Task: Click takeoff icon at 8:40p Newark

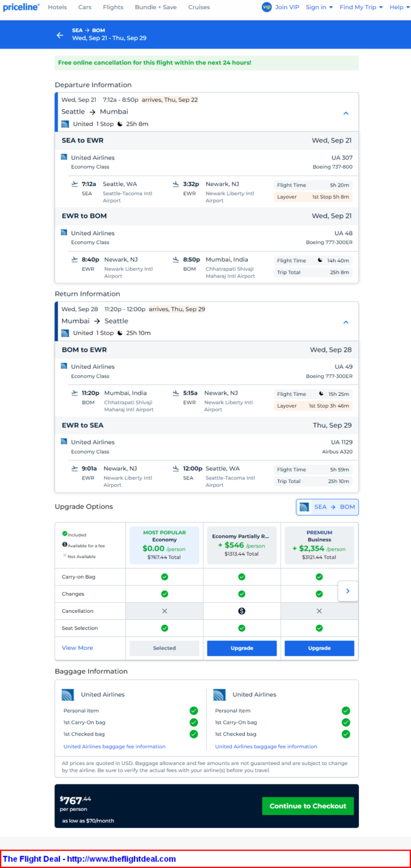Action: [x=75, y=259]
